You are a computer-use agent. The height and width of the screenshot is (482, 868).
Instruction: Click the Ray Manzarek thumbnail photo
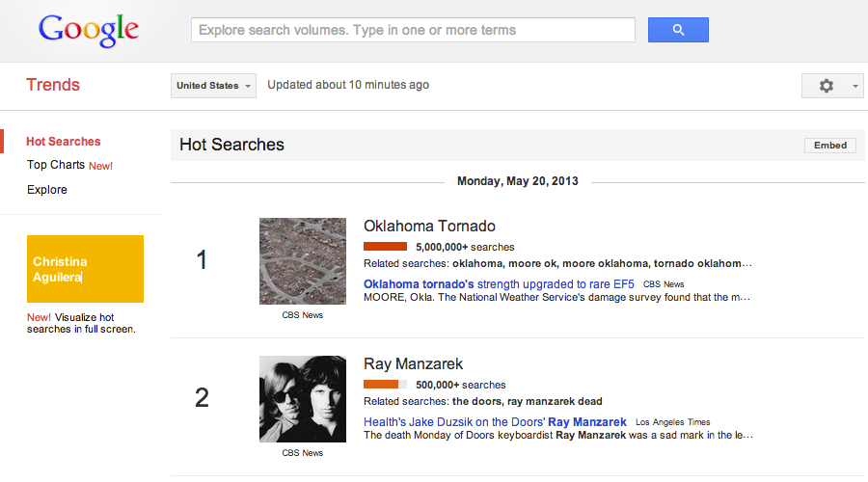point(302,399)
